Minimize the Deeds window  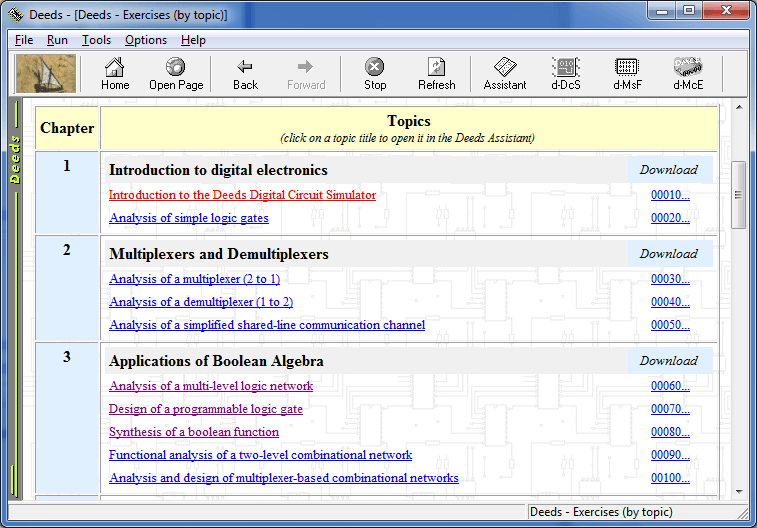[662, 11]
